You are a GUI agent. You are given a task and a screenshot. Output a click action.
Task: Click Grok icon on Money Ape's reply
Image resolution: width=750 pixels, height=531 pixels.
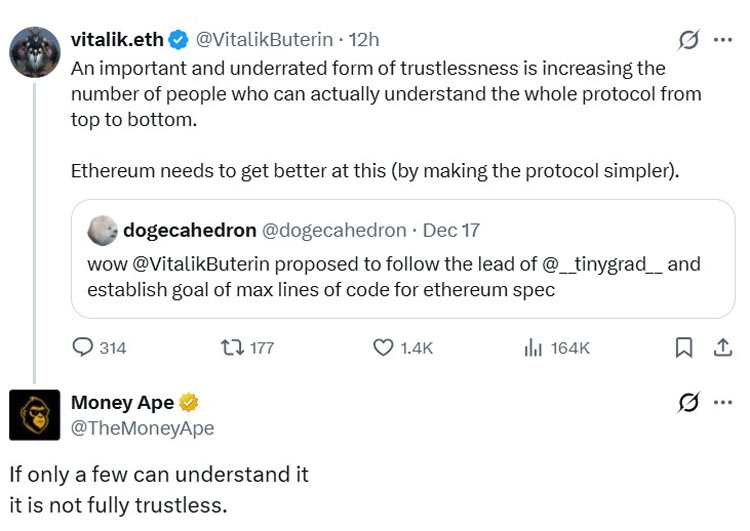688,403
